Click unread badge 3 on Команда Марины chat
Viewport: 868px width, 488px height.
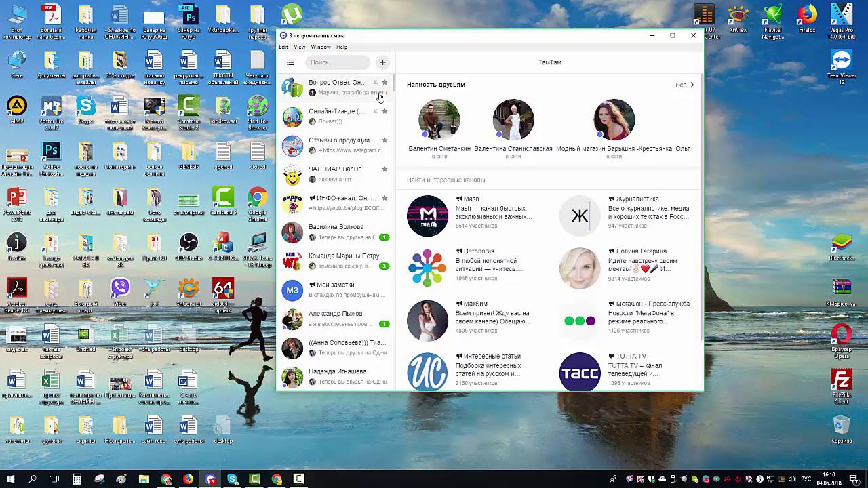[384, 266]
